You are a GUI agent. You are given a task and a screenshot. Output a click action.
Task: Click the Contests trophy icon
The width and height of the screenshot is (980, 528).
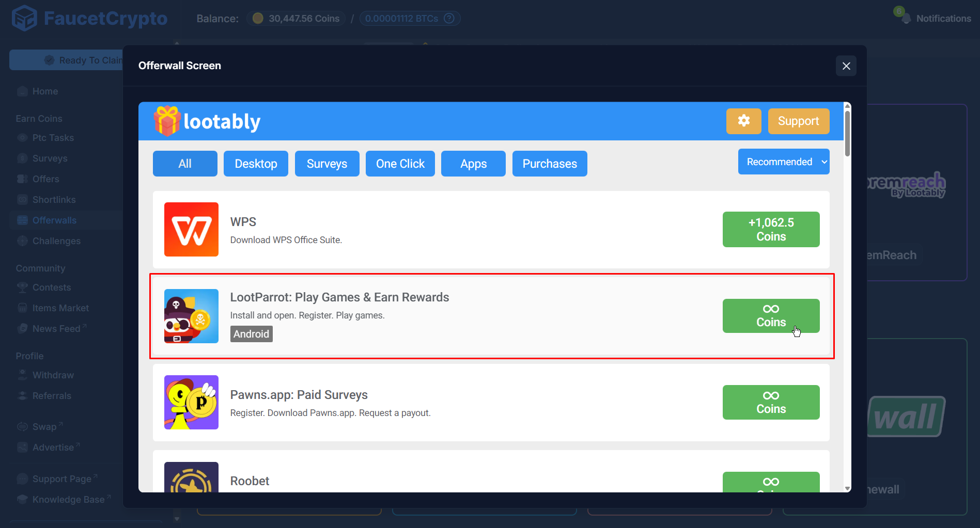tap(22, 287)
